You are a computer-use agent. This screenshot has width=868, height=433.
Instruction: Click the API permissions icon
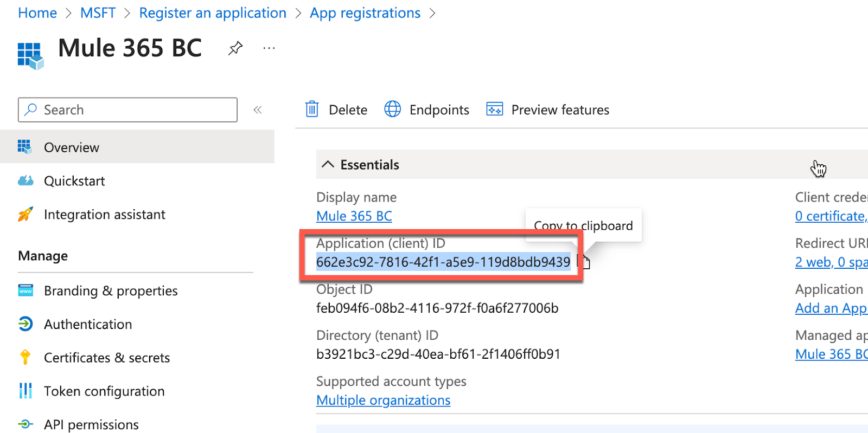click(25, 424)
